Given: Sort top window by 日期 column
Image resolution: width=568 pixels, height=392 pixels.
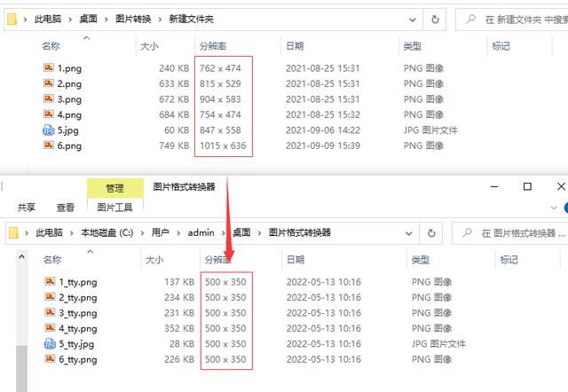Looking at the screenshot, I should [x=295, y=46].
